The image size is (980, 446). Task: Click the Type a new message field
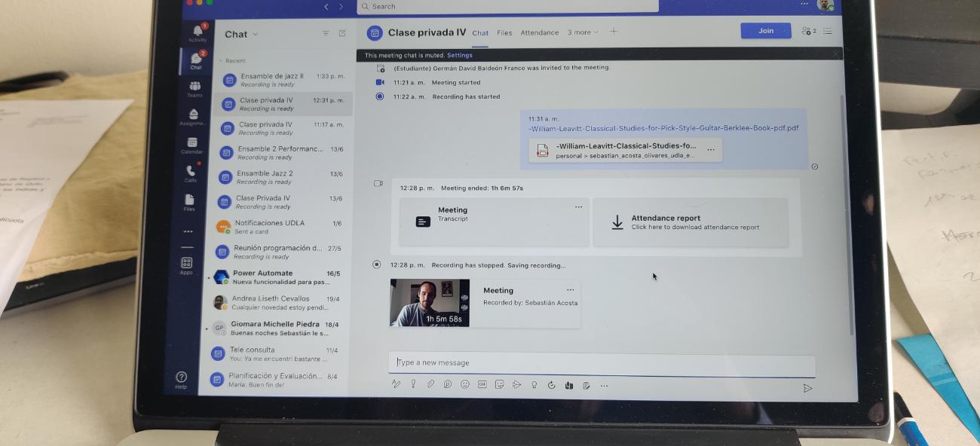click(601, 363)
